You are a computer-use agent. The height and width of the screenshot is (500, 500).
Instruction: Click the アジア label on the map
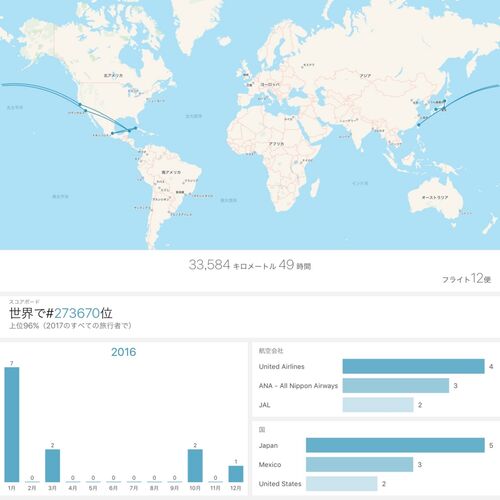pyautogui.click(x=365, y=76)
